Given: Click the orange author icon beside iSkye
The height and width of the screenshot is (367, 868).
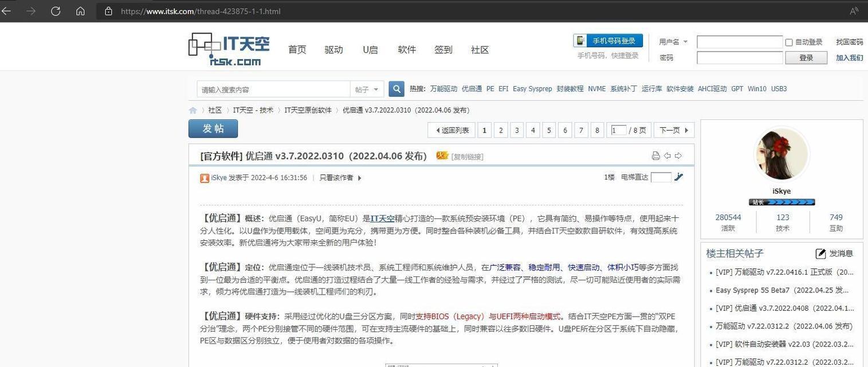Looking at the screenshot, I should coord(205,178).
